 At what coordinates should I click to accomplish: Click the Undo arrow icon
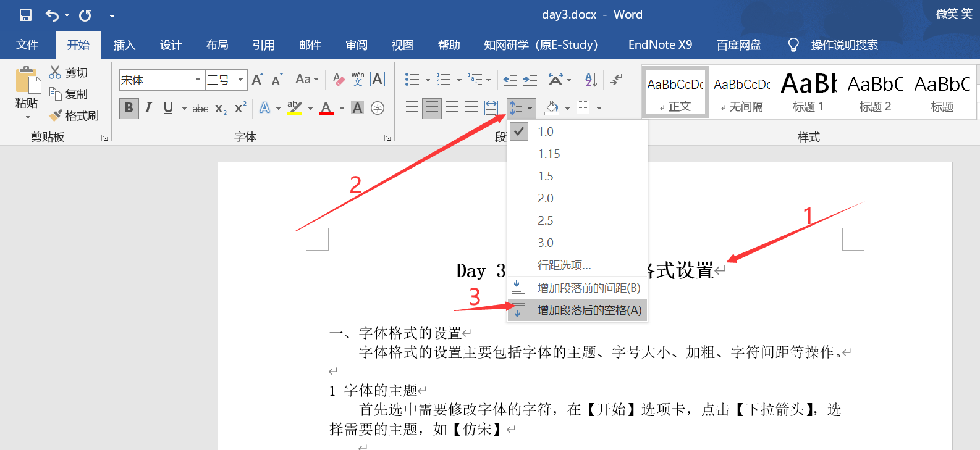(53, 15)
